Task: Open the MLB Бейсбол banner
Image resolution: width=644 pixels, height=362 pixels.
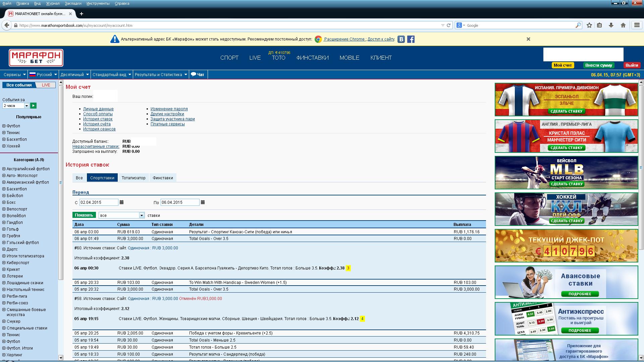Action: [x=566, y=173]
